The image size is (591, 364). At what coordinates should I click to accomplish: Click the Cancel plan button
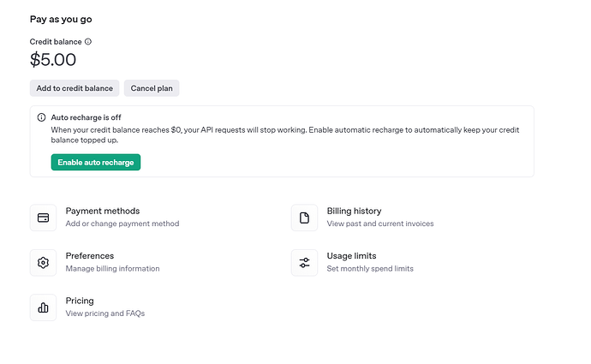tap(152, 88)
